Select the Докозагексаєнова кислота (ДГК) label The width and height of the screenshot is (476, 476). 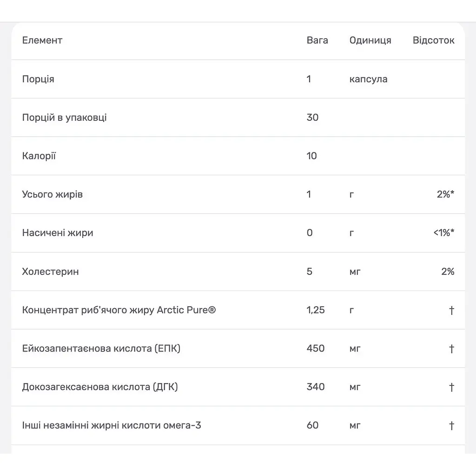click(100, 387)
